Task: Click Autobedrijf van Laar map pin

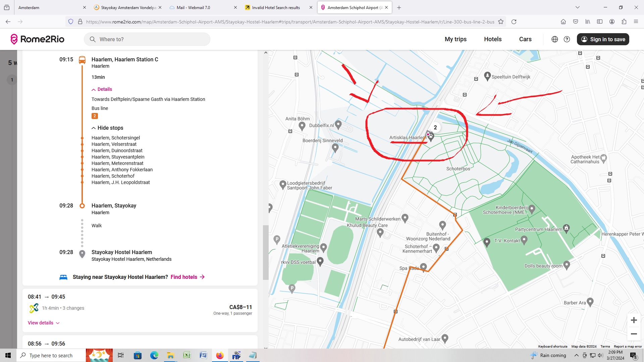Action: pos(445,339)
